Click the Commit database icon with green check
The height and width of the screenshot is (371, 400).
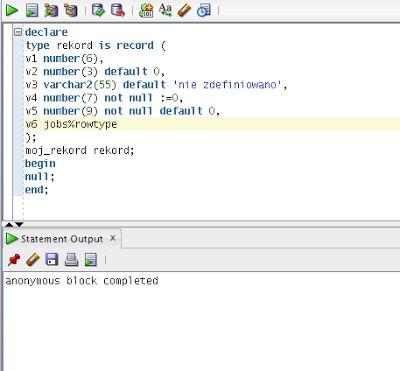click(x=98, y=10)
